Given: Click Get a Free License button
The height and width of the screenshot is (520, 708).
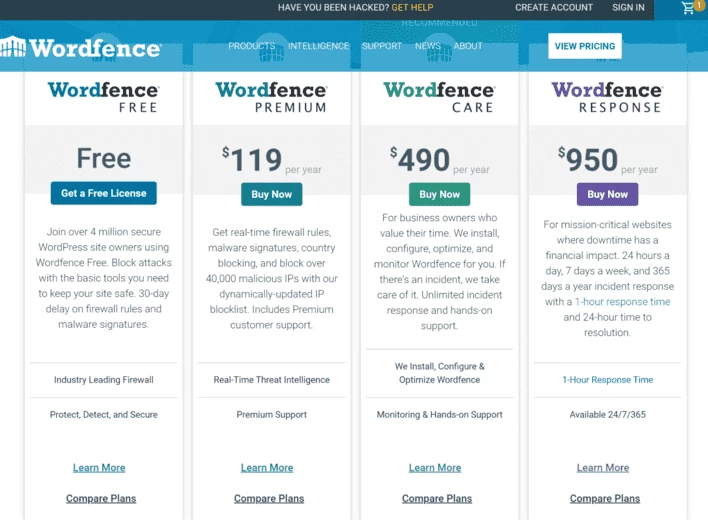Looking at the screenshot, I should tap(103, 193).
